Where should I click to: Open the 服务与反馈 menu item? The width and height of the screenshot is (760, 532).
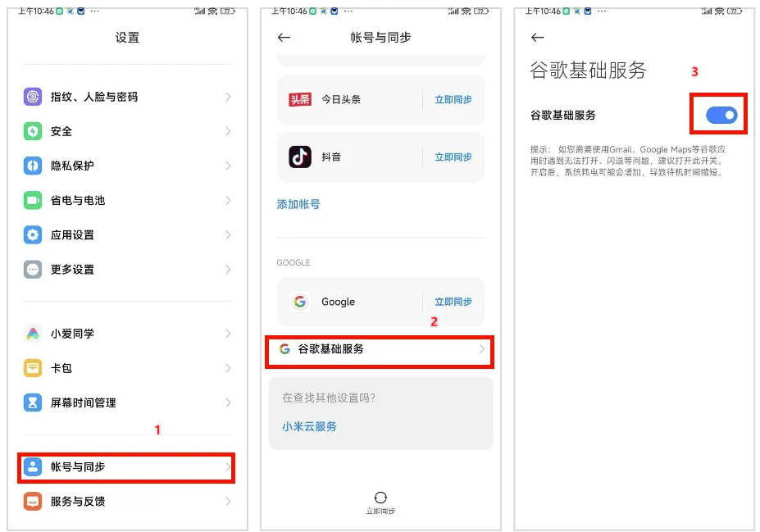coord(127,502)
